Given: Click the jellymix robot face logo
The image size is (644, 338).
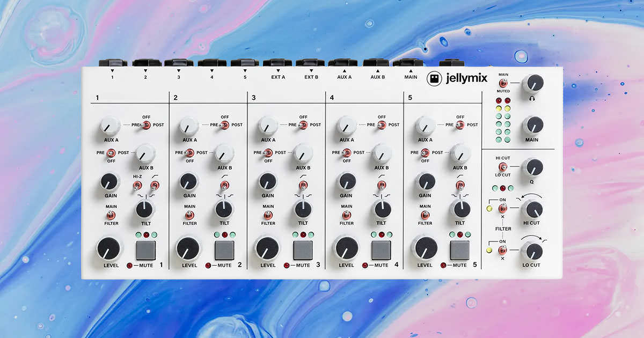Looking at the screenshot, I should pos(434,79).
